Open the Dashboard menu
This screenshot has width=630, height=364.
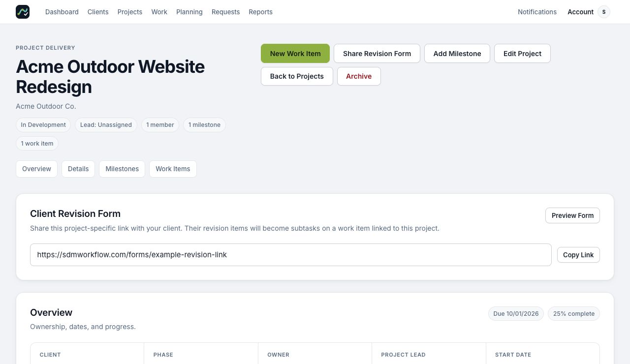point(62,12)
